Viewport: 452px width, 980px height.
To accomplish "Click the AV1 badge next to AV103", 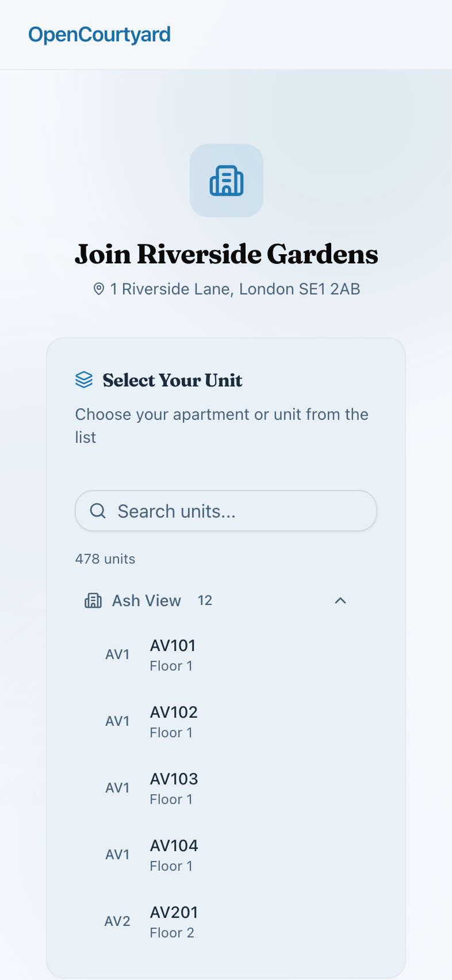I will coord(117,787).
